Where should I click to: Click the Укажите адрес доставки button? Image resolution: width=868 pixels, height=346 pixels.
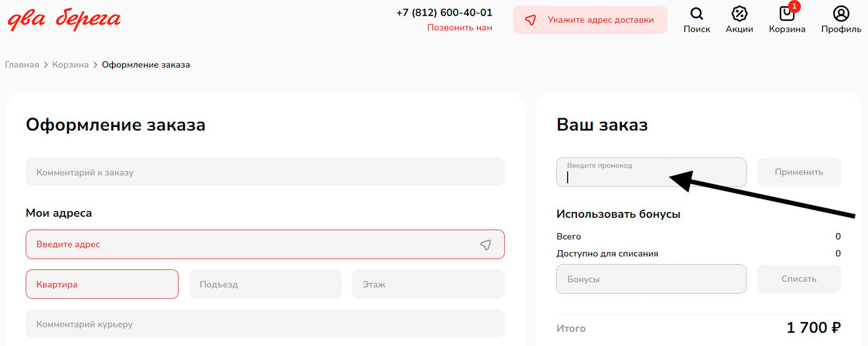coord(590,20)
